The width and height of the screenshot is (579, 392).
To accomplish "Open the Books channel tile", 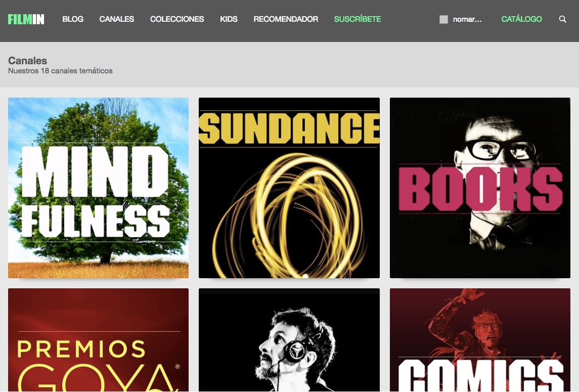I will pyautogui.click(x=480, y=188).
